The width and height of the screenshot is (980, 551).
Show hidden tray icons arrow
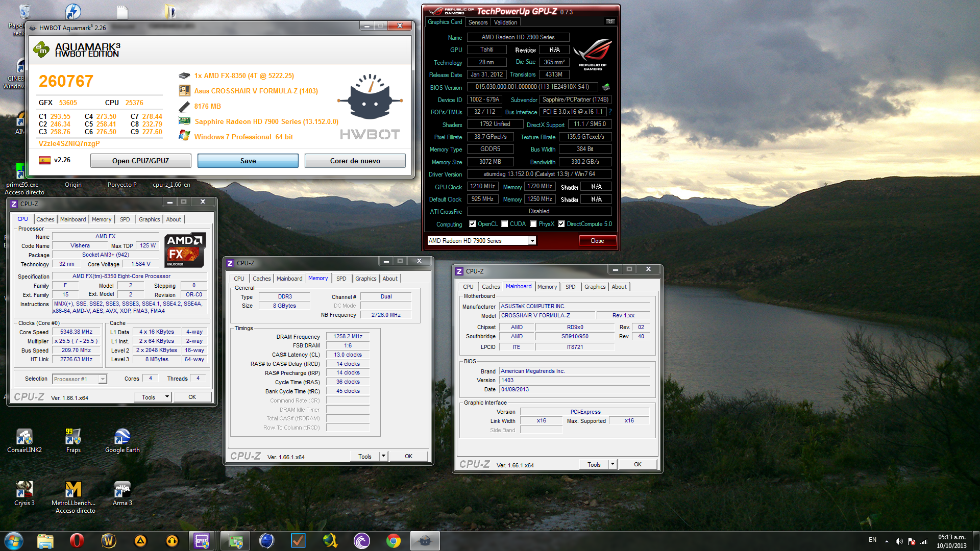[x=887, y=541]
